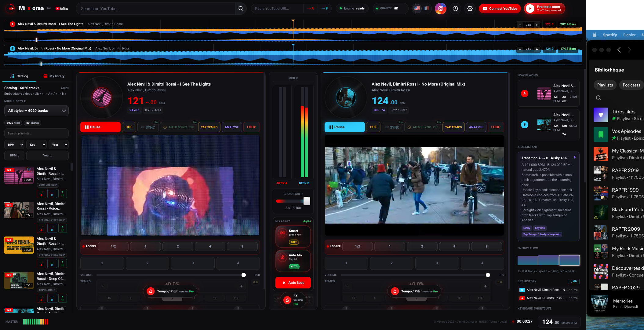Toggle AUTO SYNC on deck A
Screen dimensions: 644x330
tap(179, 127)
